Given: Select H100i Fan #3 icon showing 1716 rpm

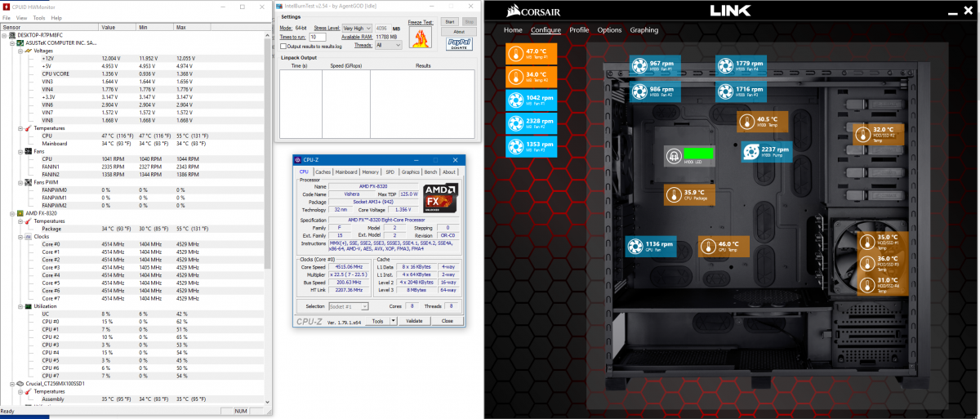Looking at the screenshot, I should [x=725, y=91].
